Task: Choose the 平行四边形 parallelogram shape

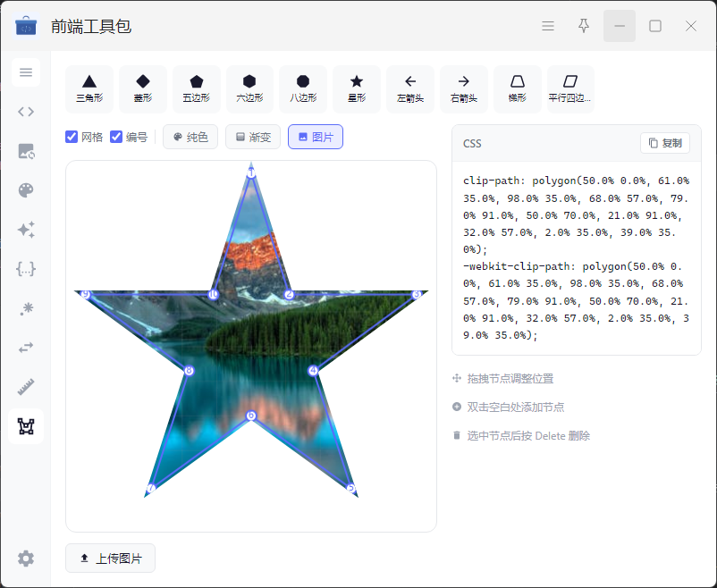Action: [570, 89]
